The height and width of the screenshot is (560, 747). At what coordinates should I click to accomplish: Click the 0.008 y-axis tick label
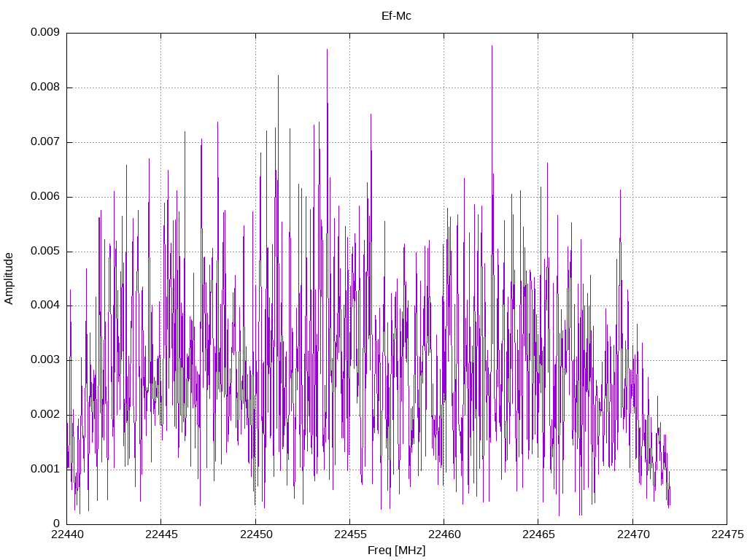[x=44, y=87]
